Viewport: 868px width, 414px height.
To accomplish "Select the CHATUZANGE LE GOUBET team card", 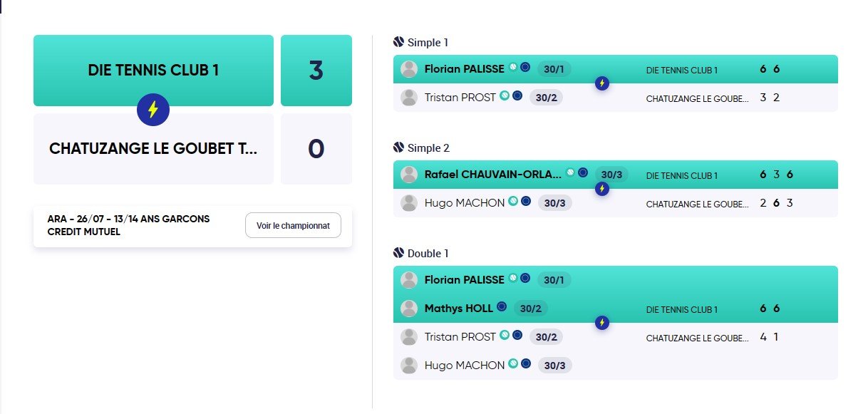I will [153, 149].
